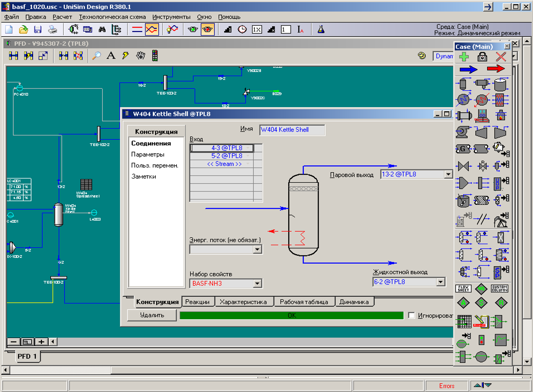533x392 pixels.
Task: Click the PFD colour scheme palette icon
Action: pos(422,56)
